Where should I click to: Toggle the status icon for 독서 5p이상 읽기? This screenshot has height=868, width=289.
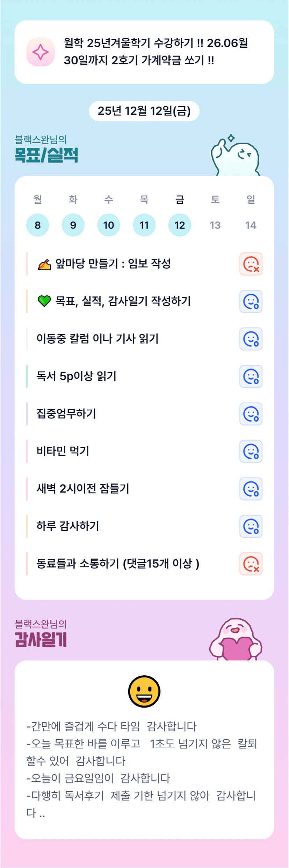pos(251,376)
